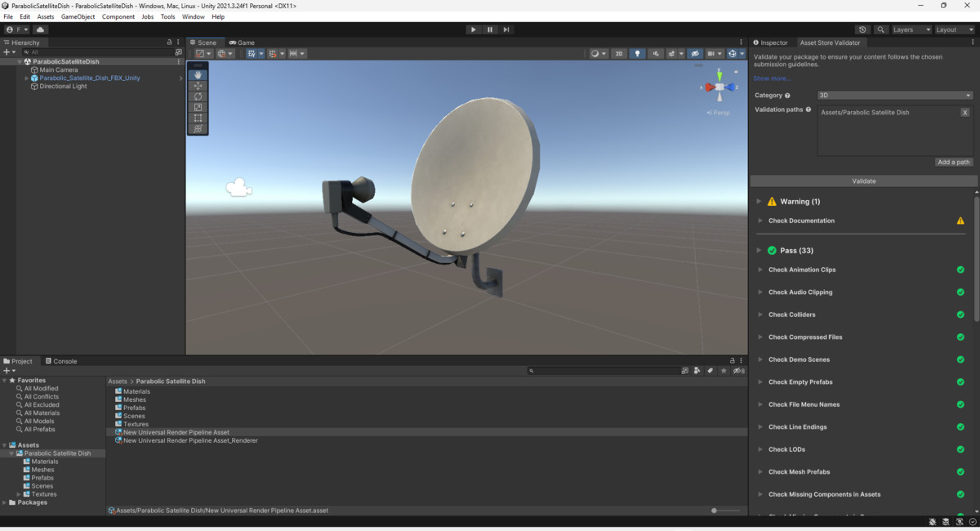
Task: Click the Pause button
Action: pos(490,29)
